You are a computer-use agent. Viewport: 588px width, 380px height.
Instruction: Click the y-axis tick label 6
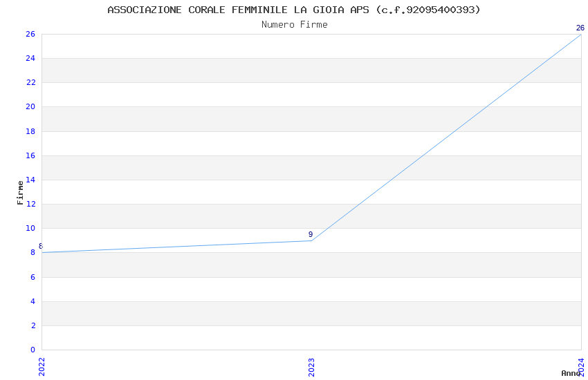click(x=33, y=277)
